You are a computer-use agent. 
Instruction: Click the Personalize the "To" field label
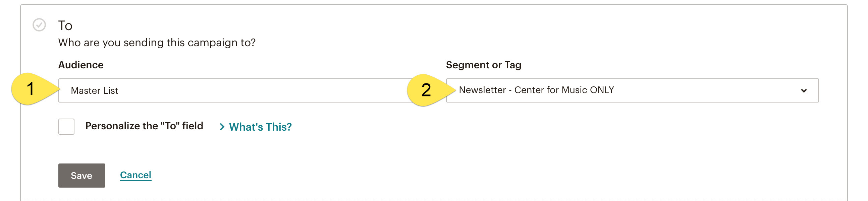(x=144, y=126)
